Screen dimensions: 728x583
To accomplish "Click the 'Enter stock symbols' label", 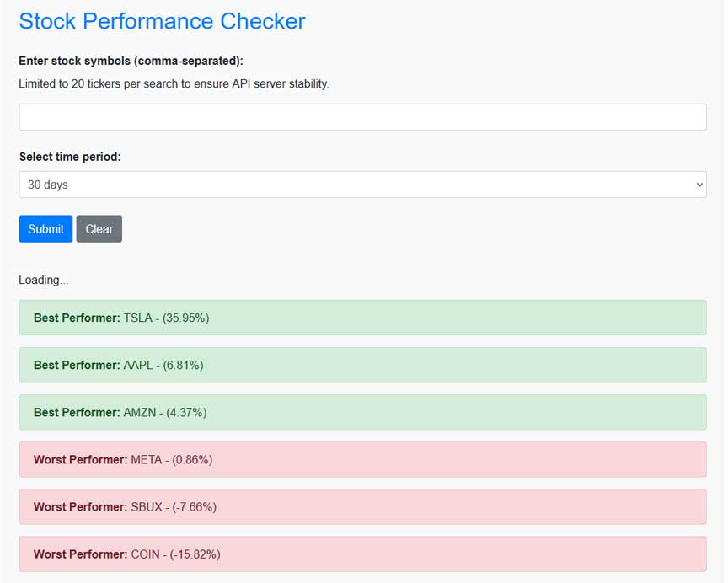I will point(131,62).
